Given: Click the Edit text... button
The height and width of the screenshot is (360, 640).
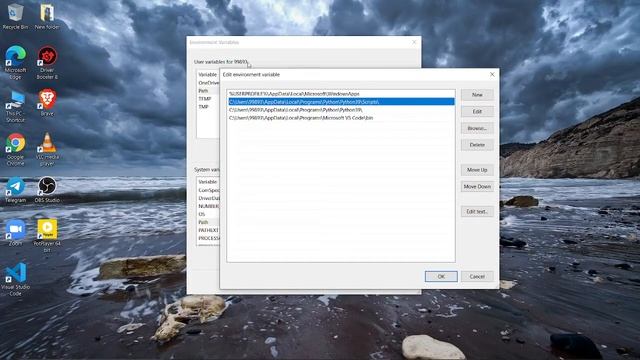Looking at the screenshot, I should (x=477, y=211).
